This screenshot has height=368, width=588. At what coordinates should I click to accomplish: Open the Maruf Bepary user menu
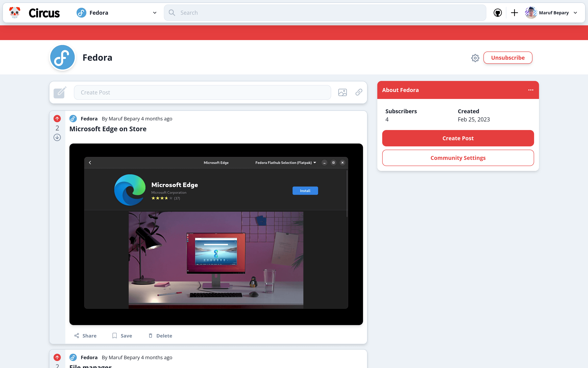tap(551, 13)
